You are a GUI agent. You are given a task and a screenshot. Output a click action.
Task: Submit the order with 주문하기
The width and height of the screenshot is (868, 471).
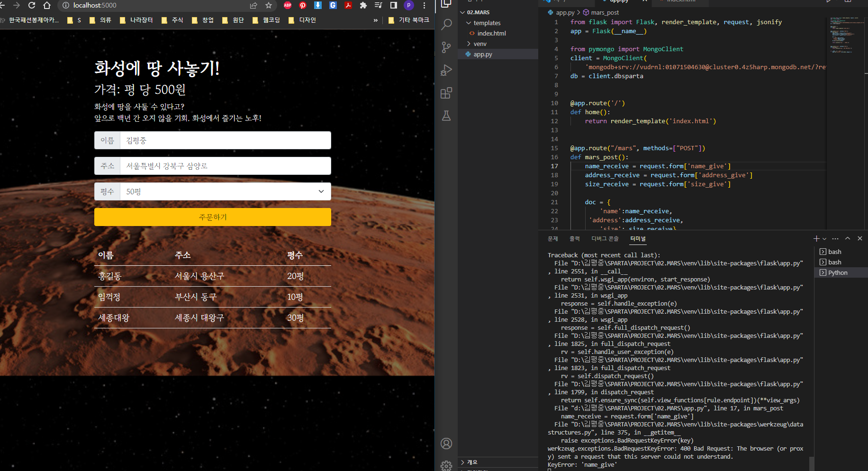click(213, 217)
